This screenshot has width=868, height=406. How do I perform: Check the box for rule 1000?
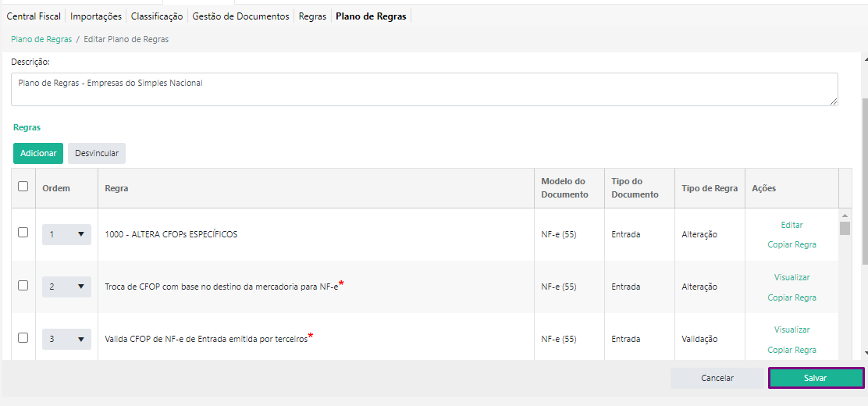[23, 233]
